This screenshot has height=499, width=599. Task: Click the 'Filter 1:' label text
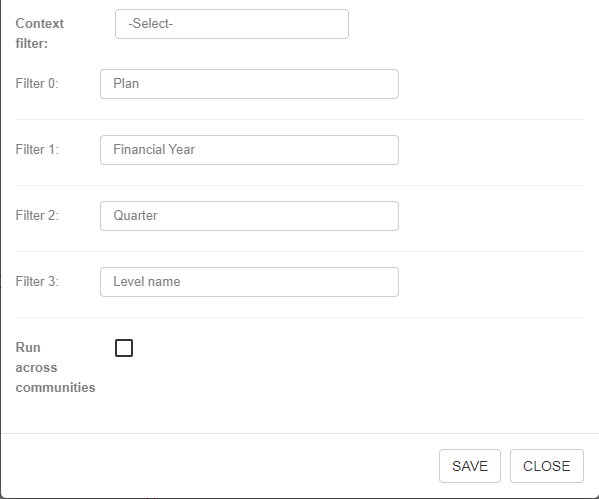(x=37, y=149)
